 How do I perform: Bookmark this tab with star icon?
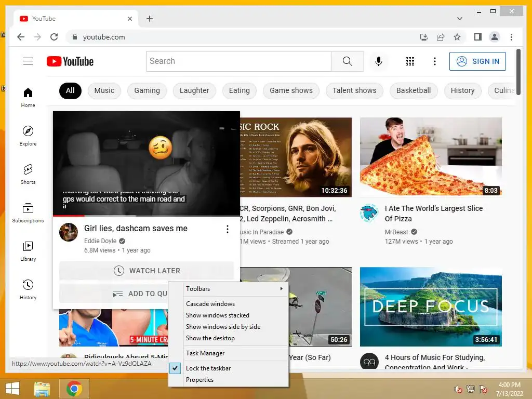[457, 37]
